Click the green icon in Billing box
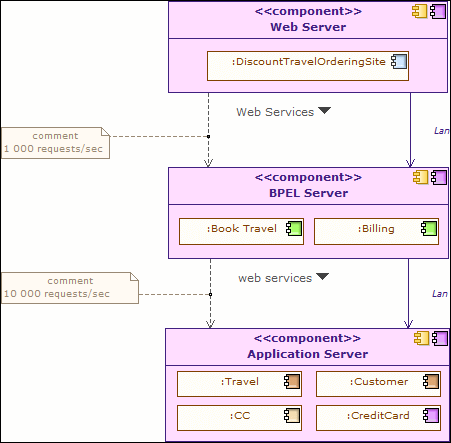Screen dimensions: 451x443 (x=429, y=228)
